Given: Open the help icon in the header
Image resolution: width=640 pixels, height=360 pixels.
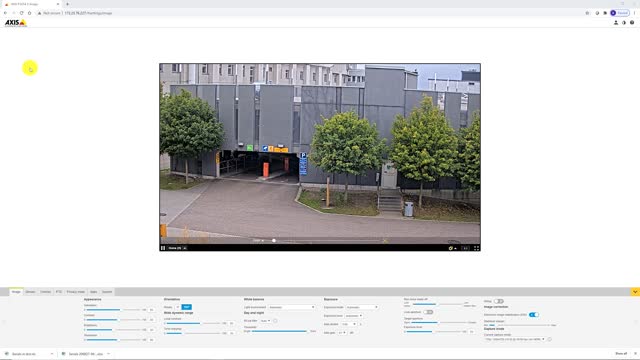Looking at the screenshot, I should 632,23.
